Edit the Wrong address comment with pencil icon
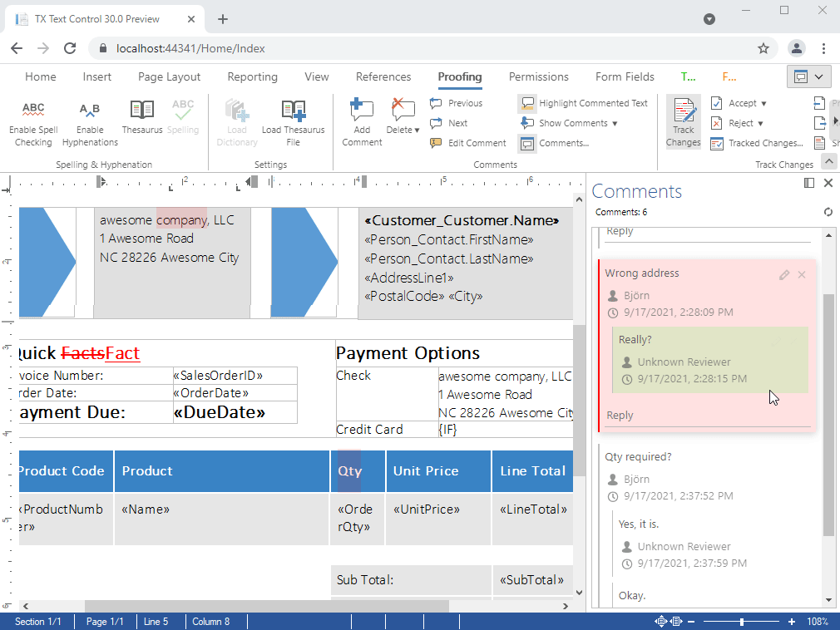The height and width of the screenshot is (630, 840). [x=784, y=275]
